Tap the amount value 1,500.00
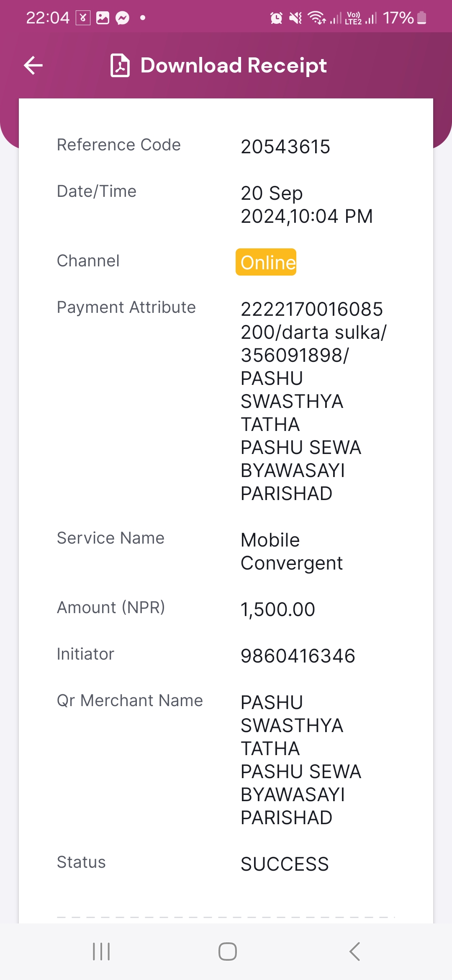The height and width of the screenshot is (980, 452). point(278,609)
